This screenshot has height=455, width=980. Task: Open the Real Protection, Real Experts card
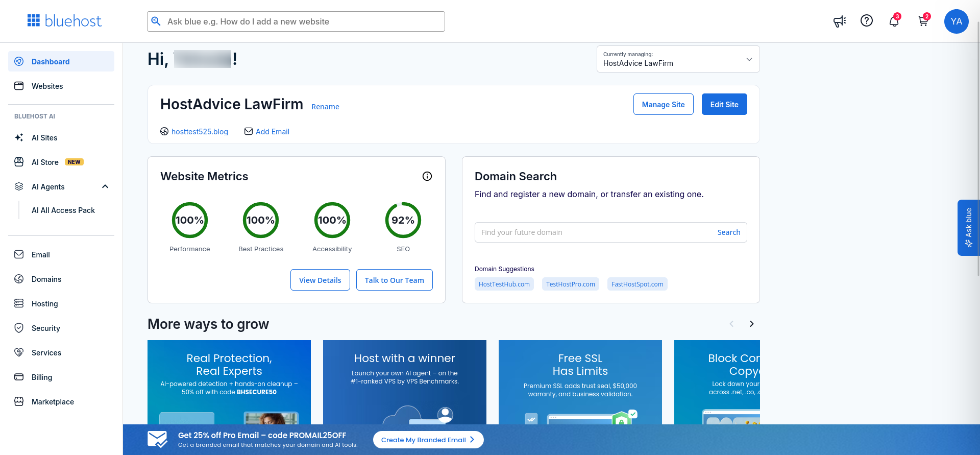coord(229,382)
